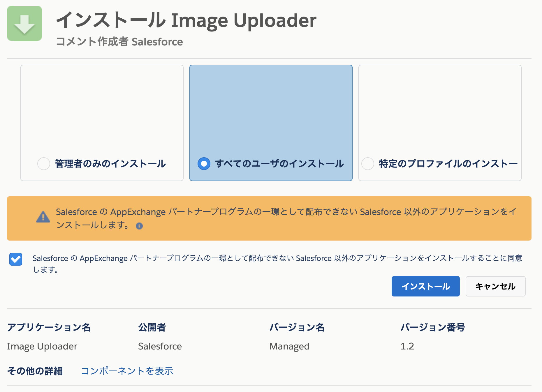Select 特定のプロファイルのインストール radio button

click(368, 164)
